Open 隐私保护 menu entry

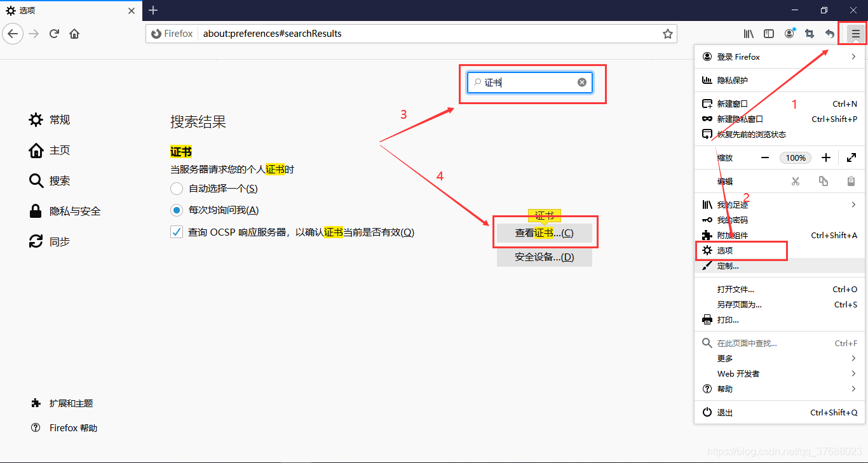780,80
